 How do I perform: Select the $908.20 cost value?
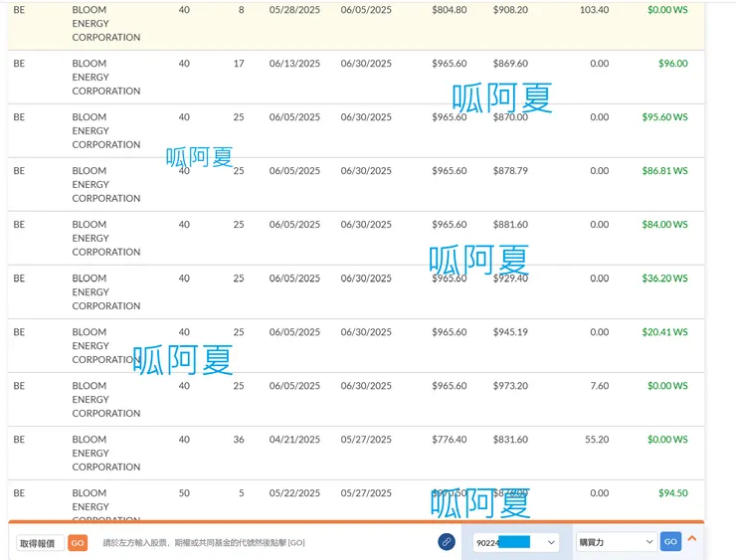pos(510,10)
